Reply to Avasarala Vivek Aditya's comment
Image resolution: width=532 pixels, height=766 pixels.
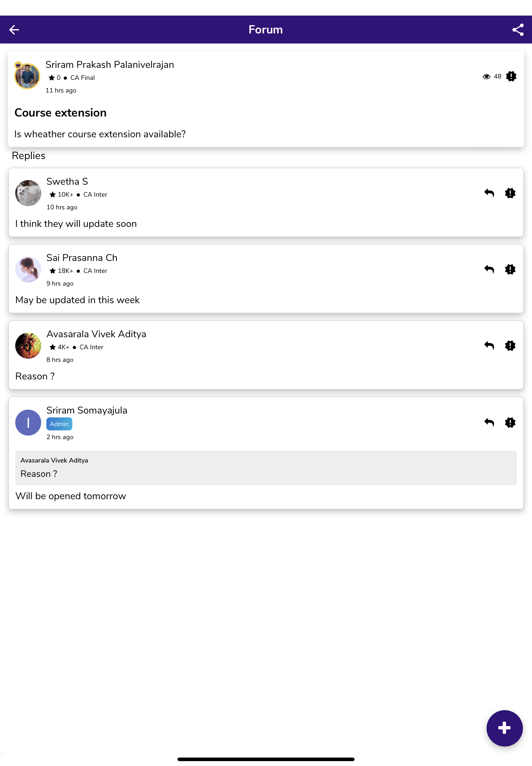coord(489,345)
